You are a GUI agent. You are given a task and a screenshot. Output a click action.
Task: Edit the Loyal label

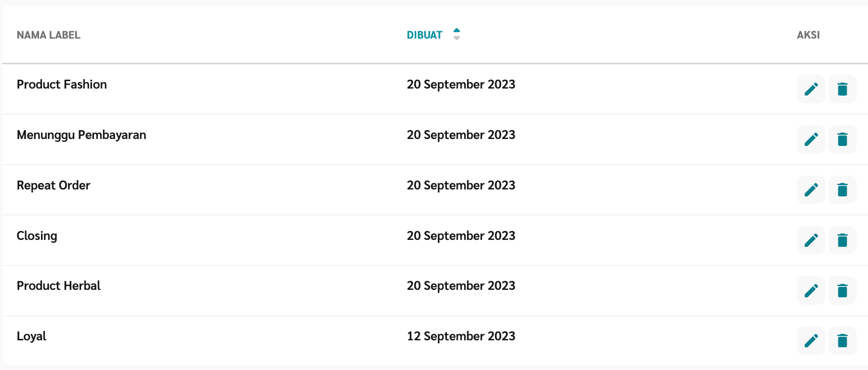coord(811,341)
